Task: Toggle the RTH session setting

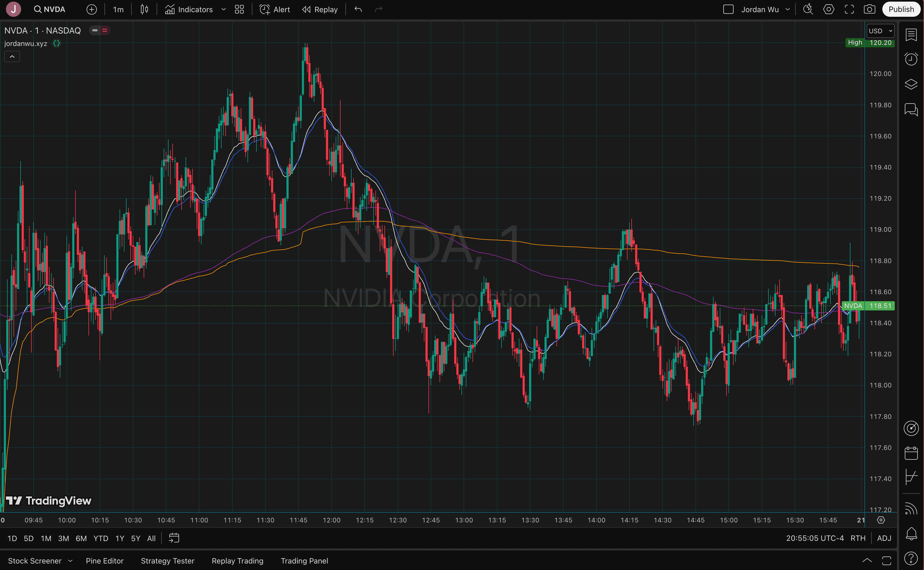Action: pyautogui.click(x=858, y=538)
